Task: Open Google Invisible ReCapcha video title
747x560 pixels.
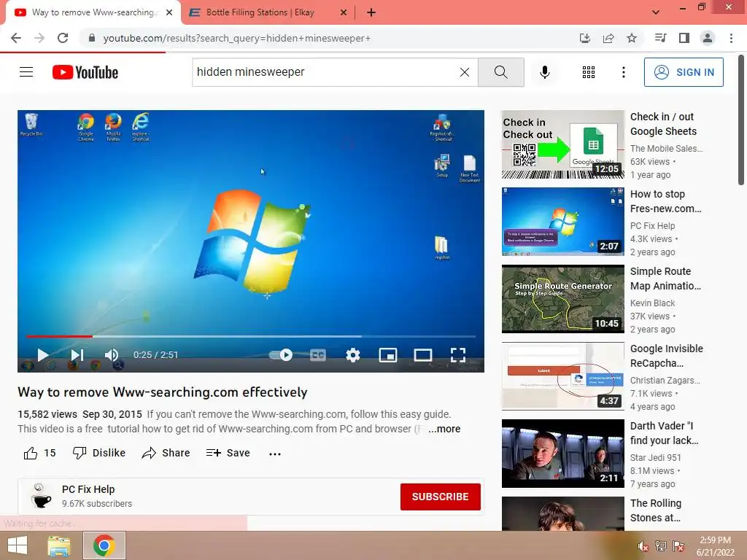Action: (667, 356)
